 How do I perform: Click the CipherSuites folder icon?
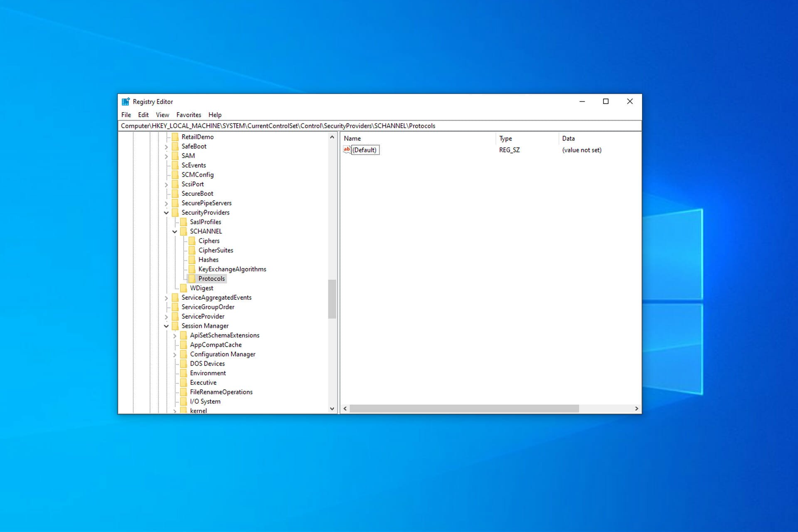[x=192, y=250]
